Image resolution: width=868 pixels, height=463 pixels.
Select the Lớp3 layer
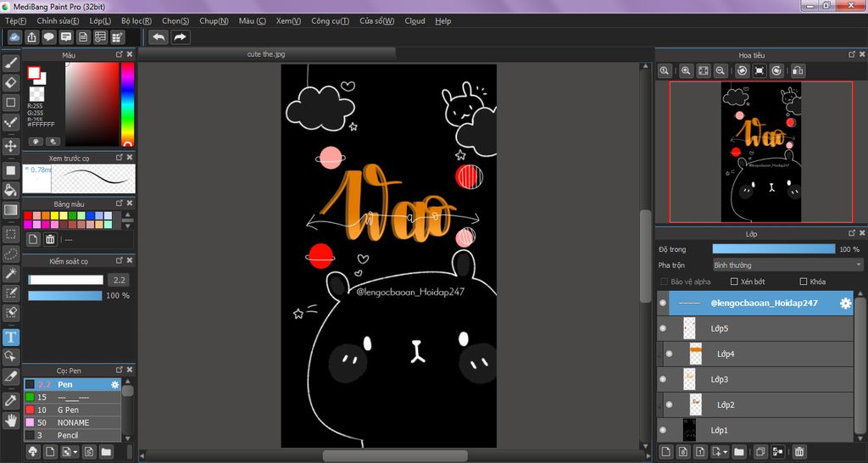coord(755,379)
